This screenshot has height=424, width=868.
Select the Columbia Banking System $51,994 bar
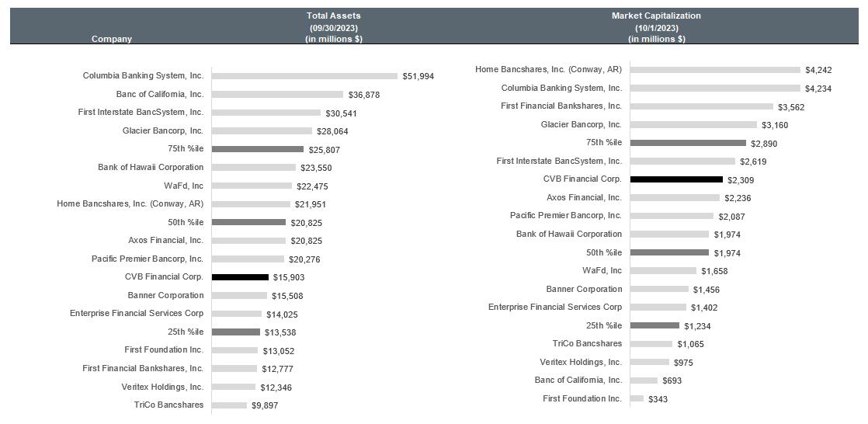click(x=304, y=76)
